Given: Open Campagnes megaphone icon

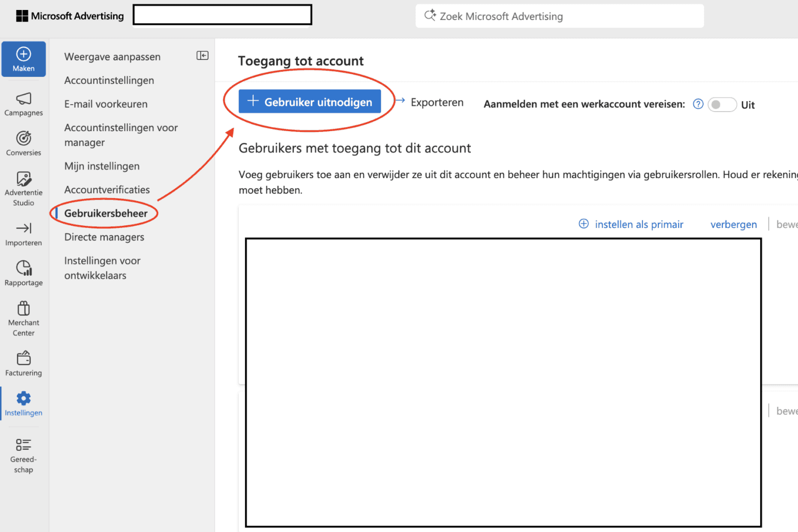Looking at the screenshot, I should pyautogui.click(x=23, y=98).
